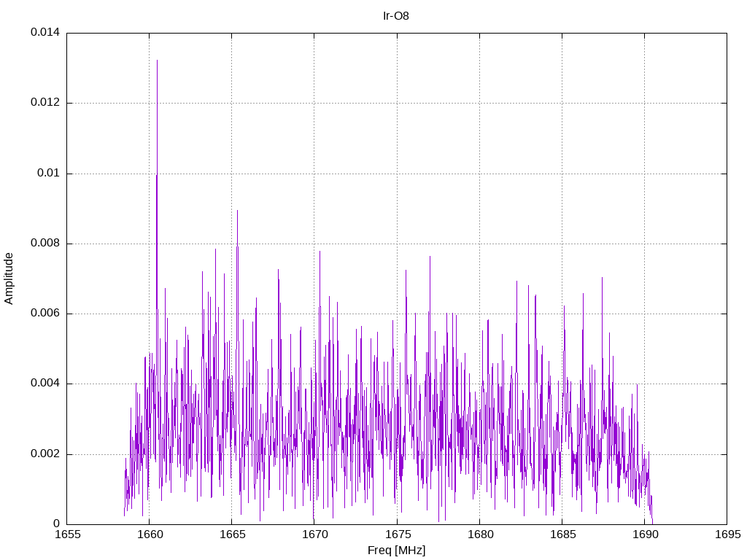Click the y-axis tick label 0 at the origin
The image size is (747, 560).
[57, 524]
